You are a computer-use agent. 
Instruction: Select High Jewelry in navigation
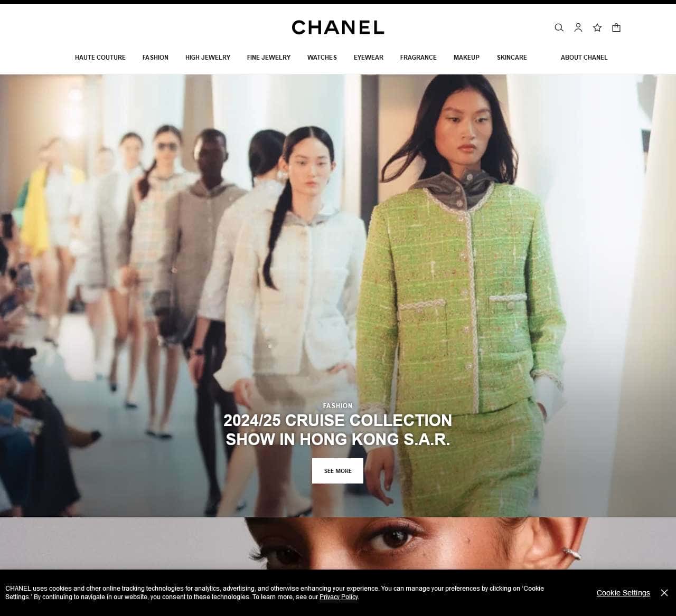point(208,57)
